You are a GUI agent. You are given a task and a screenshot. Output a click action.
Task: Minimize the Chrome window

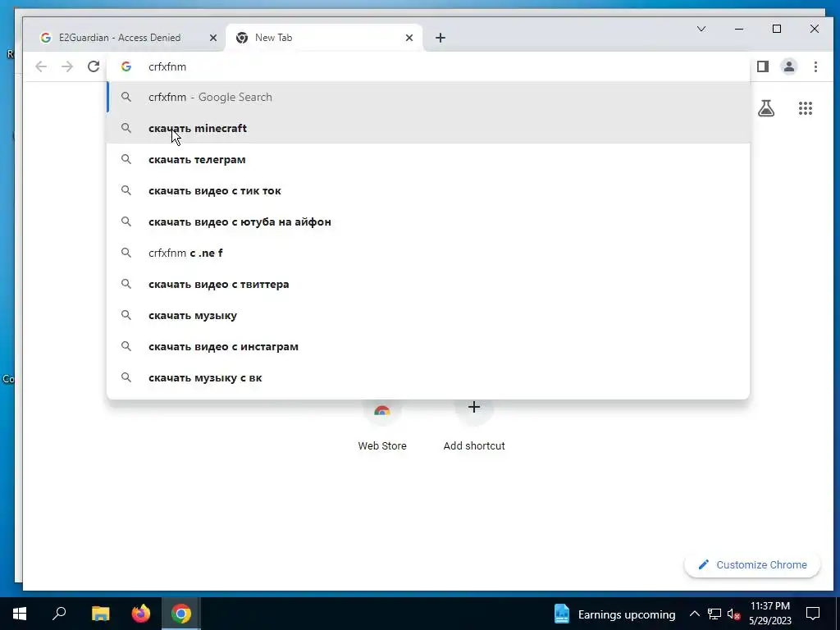739,29
